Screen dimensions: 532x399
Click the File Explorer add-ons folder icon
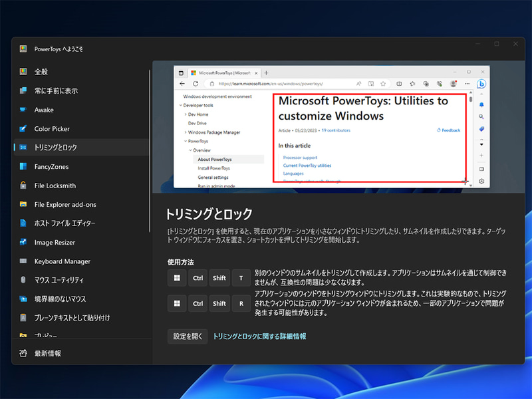23,204
